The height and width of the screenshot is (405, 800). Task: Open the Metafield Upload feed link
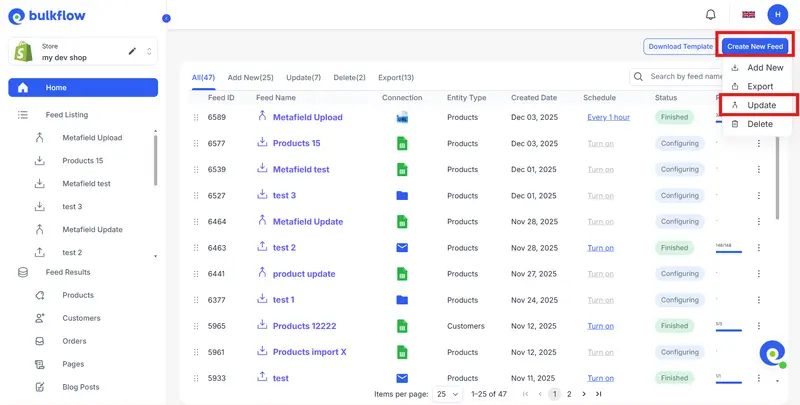308,117
